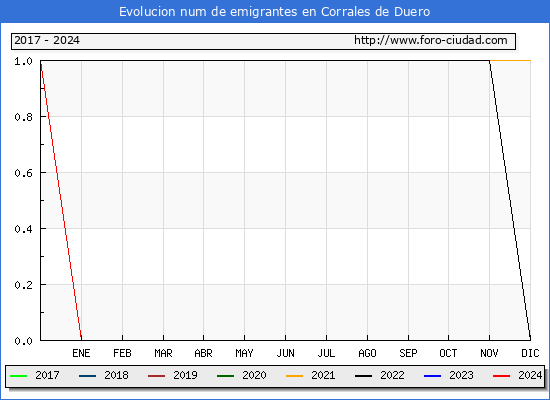Click the ABR month axis label
This screenshot has width=550, height=400.
pyautogui.click(x=203, y=353)
